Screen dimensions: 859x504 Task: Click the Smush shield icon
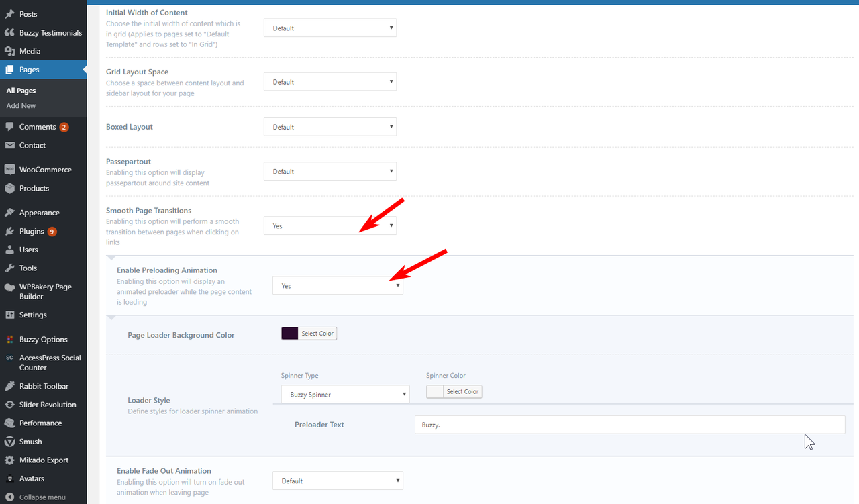(9, 442)
